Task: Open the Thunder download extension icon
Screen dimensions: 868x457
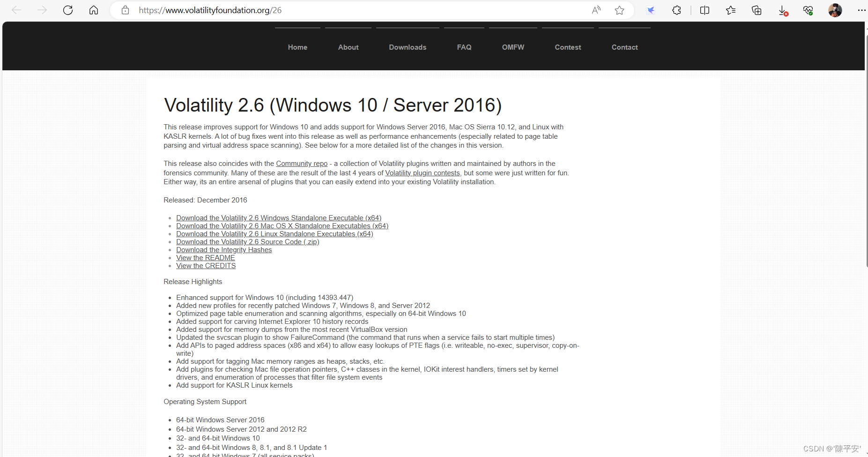Action: click(651, 10)
